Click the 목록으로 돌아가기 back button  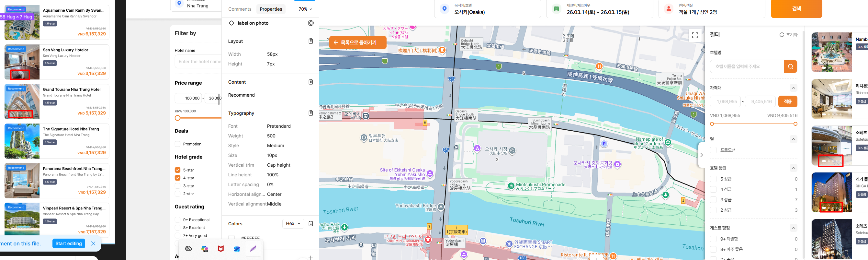pos(357,42)
